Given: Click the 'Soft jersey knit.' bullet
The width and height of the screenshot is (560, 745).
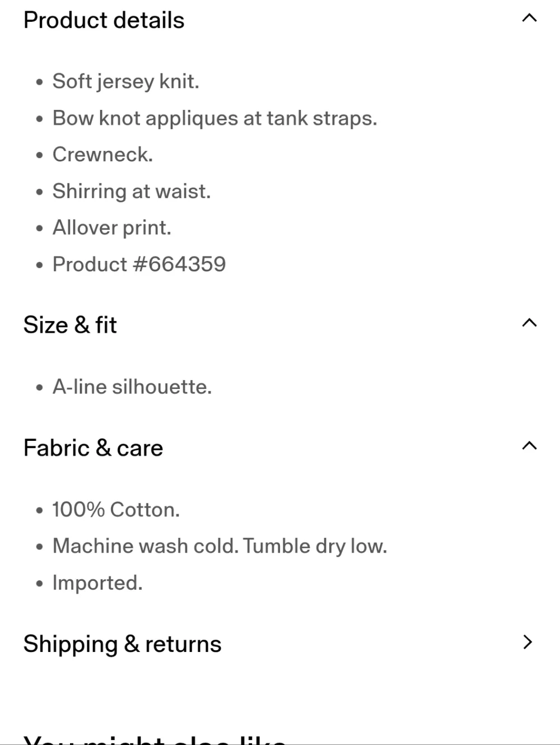Looking at the screenshot, I should coord(126,82).
